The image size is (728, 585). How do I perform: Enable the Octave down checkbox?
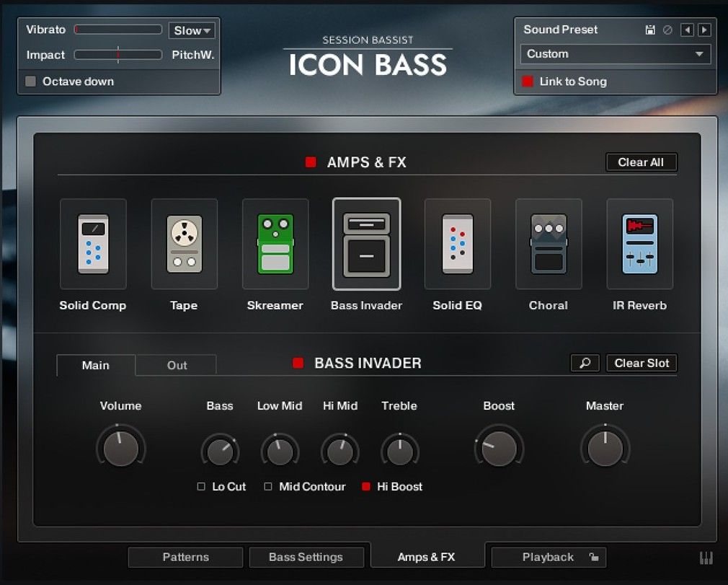pyautogui.click(x=30, y=82)
